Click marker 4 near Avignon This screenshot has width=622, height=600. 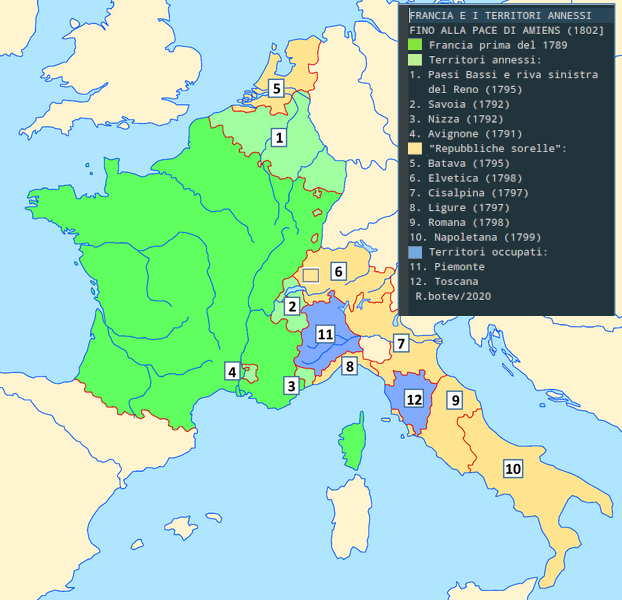233,372
